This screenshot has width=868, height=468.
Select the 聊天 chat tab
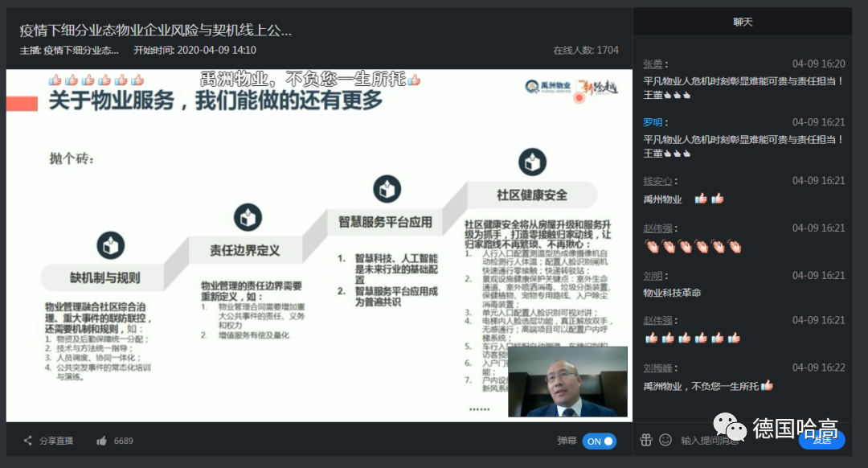tap(743, 23)
